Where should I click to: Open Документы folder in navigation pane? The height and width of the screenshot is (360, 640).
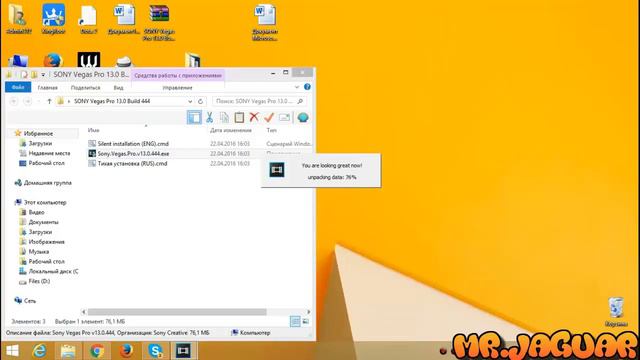pos(43,222)
